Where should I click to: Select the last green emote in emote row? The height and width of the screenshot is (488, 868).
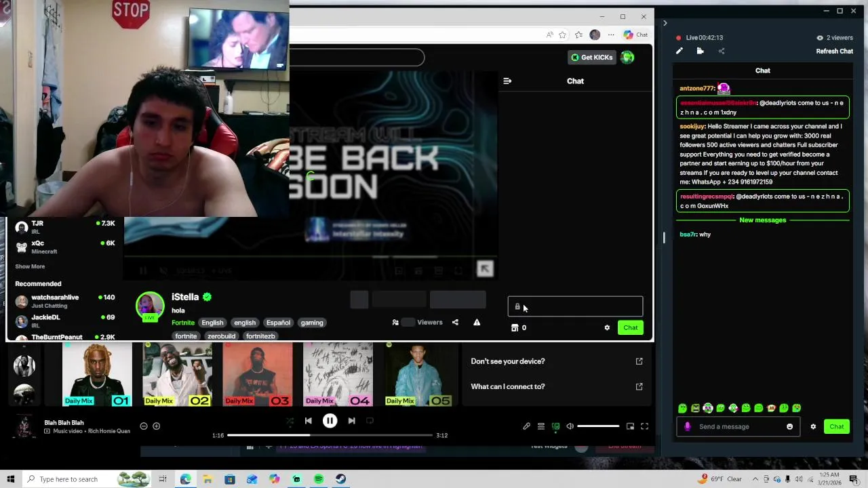(x=797, y=408)
